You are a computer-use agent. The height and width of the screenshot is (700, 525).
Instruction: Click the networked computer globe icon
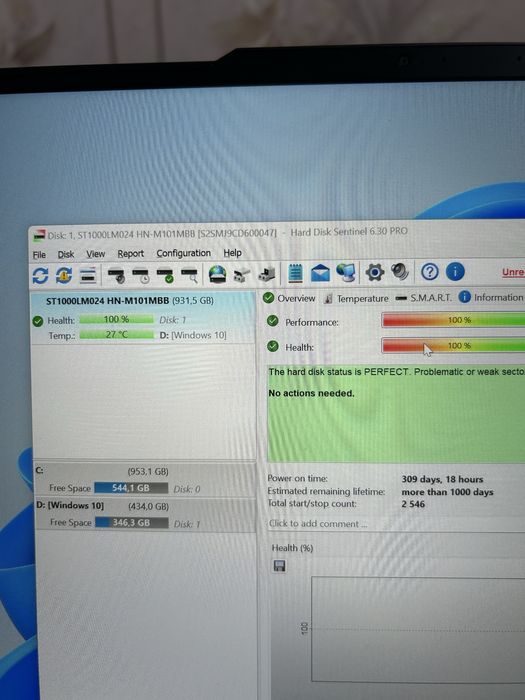coord(346,272)
